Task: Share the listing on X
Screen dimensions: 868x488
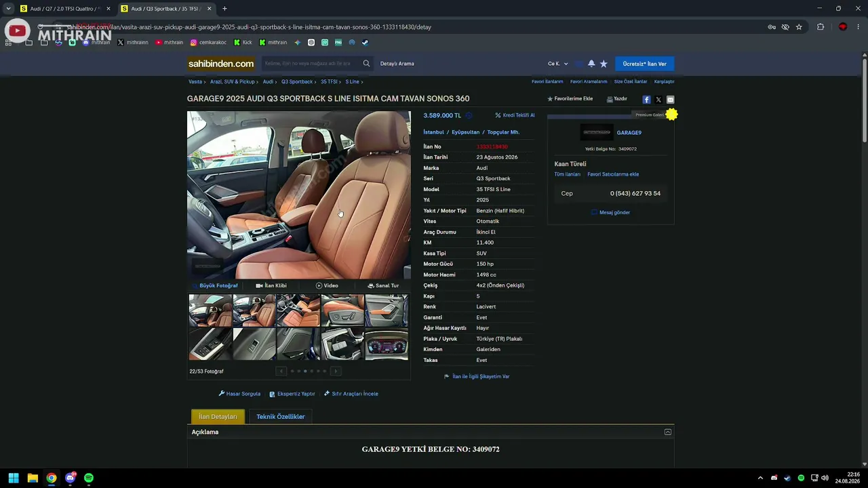Action: (x=658, y=100)
